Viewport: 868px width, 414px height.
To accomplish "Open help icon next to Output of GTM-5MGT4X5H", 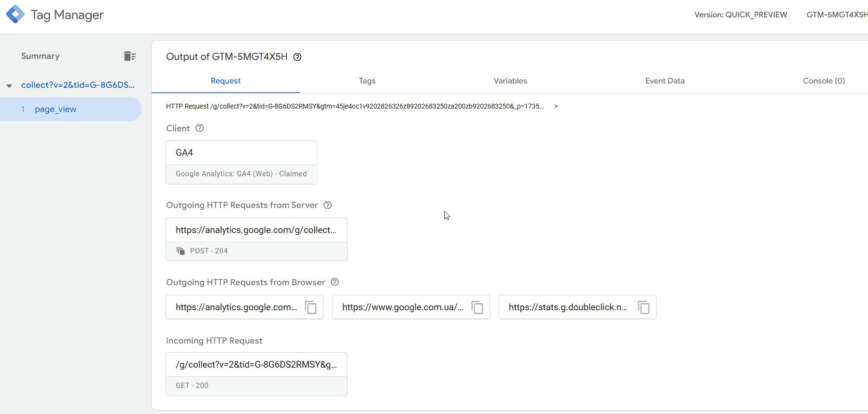I will (x=297, y=57).
